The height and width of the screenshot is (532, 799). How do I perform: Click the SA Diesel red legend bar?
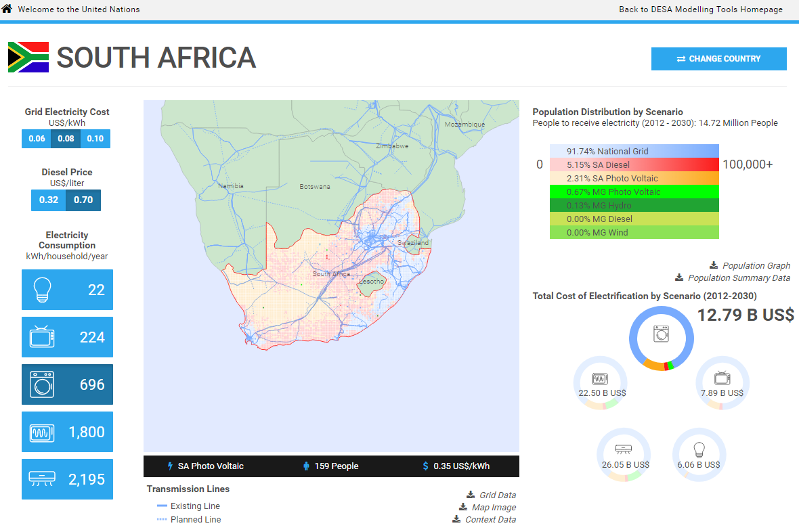pyautogui.click(x=633, y=164)
